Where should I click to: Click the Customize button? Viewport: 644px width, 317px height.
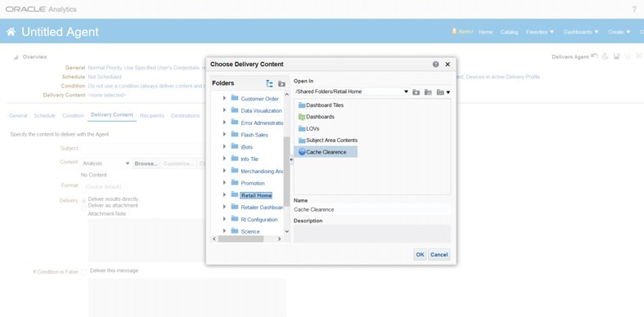pos(178,163)
